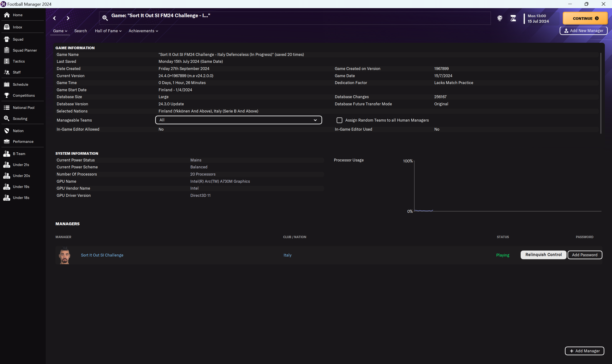The width and height of the screenshot is (612, 364).
Task: Click the Game Information scrollbar
Action: (x=601, y=93)
